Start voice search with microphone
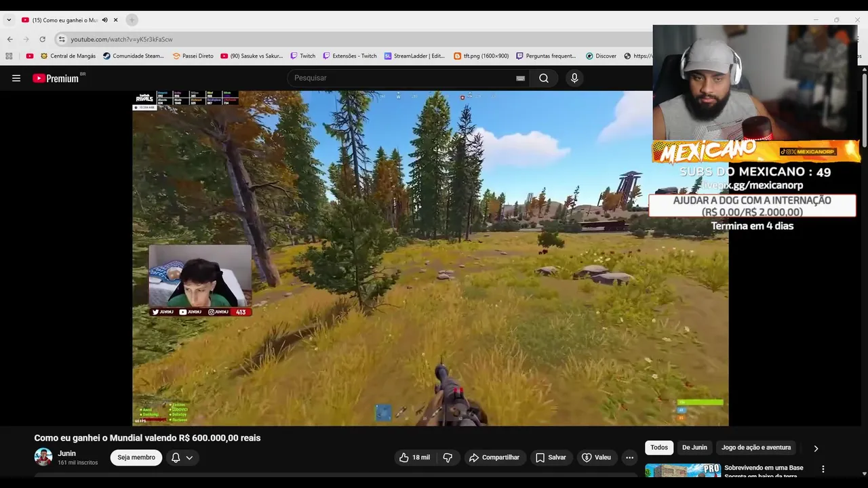This screenshot has height=488, width=868. click(574, 78)
